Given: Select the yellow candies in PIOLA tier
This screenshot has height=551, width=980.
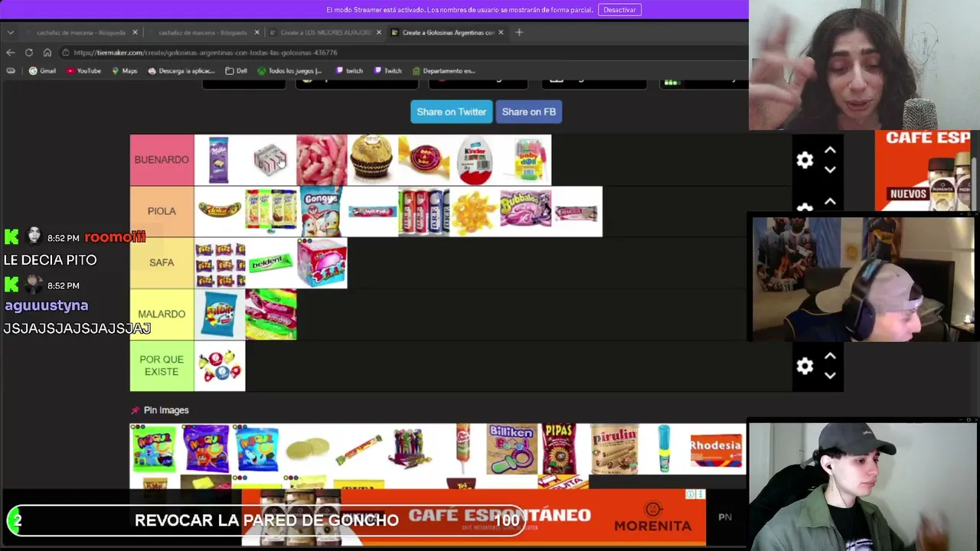Looking at the screenshot, I should [475, 211].
